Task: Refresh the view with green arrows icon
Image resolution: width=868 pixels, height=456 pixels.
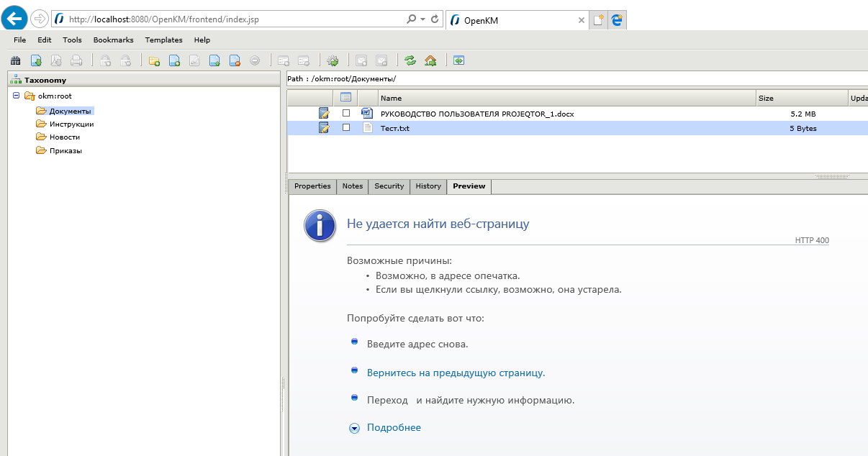Action: point(409,60)
